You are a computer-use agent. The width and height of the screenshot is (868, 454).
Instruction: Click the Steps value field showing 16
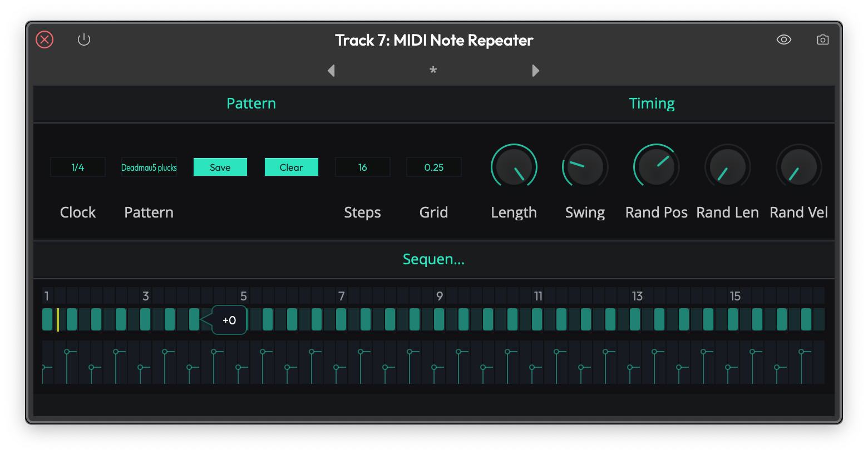tap(363, 167)
